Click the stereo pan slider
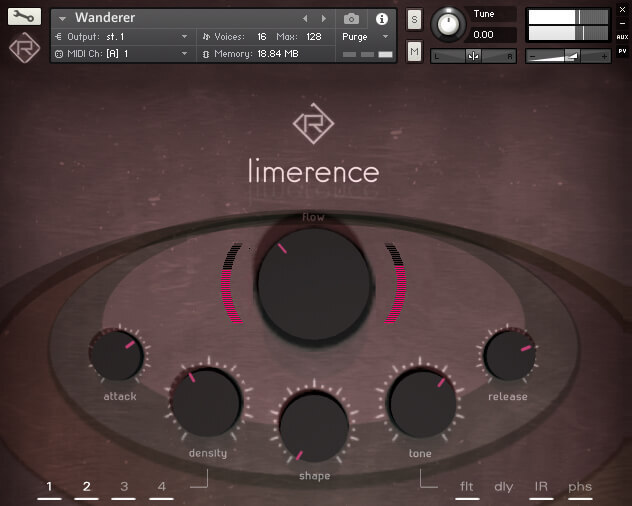Image resolution: width=632 pixels, height=506 pixels. (474, 56)
